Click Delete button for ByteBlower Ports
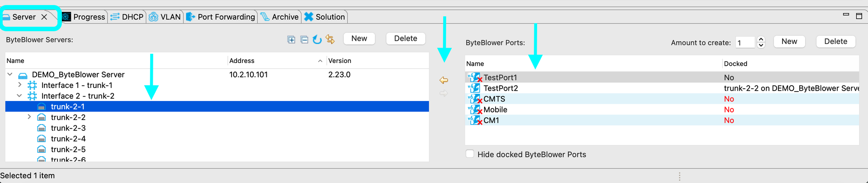868x183 pixels. (835, 41)
